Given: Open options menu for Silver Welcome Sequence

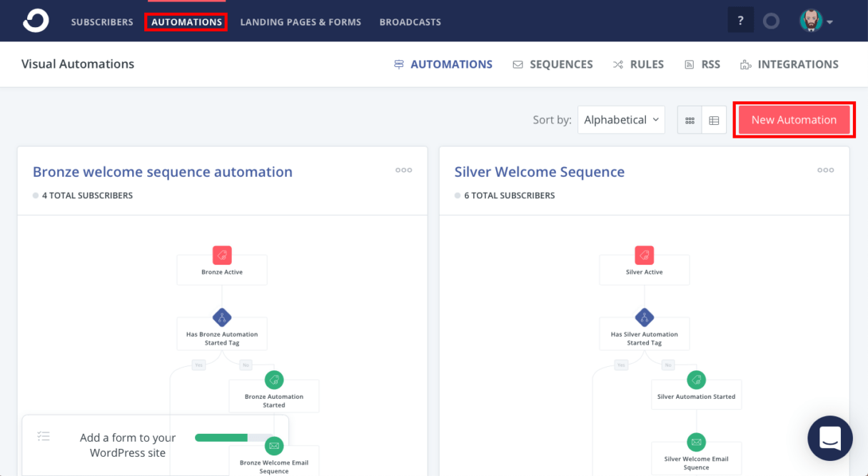Looking at the screenshot, I should (826, 171).
